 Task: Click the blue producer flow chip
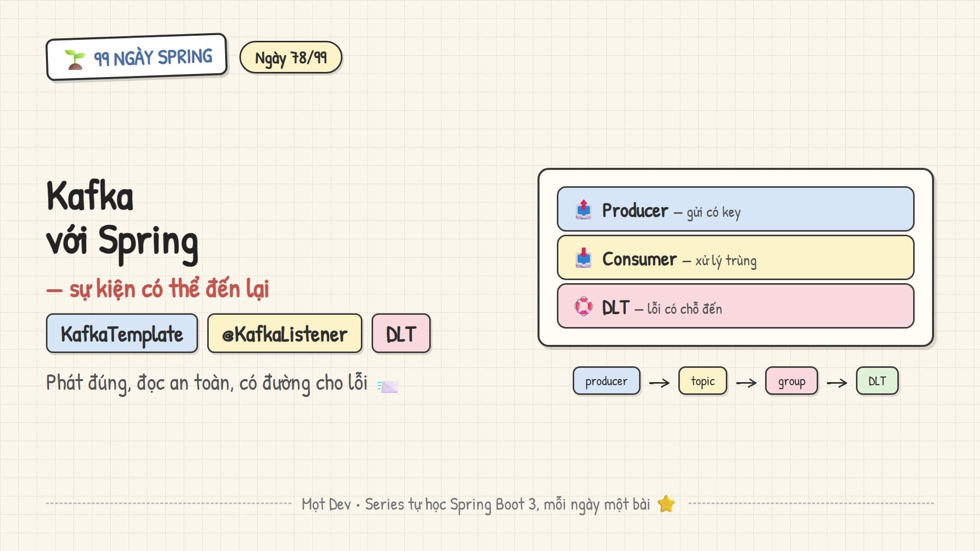[606, 381]
